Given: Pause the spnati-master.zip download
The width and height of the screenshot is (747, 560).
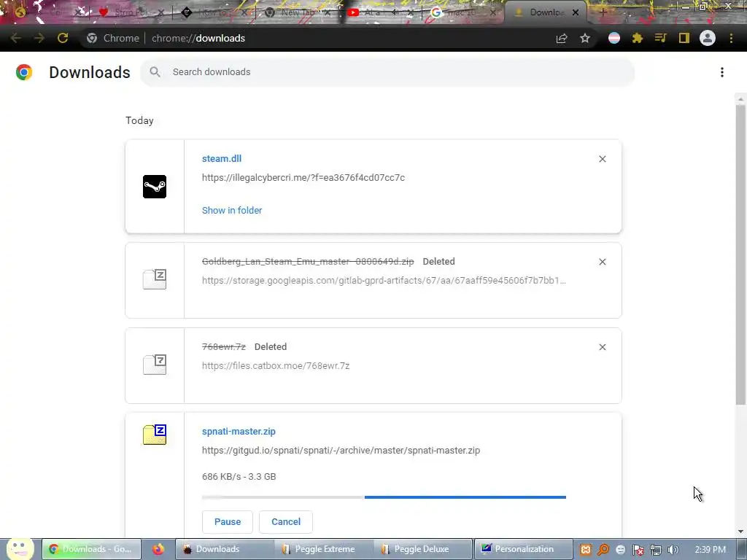Looking at the screenshot, I should (x=228, y=522).
